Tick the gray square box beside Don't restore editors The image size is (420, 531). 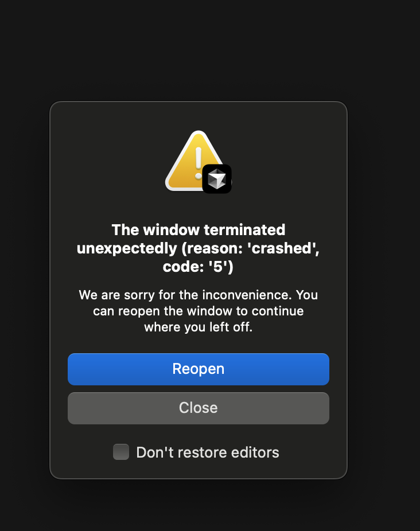coord(121,452)
